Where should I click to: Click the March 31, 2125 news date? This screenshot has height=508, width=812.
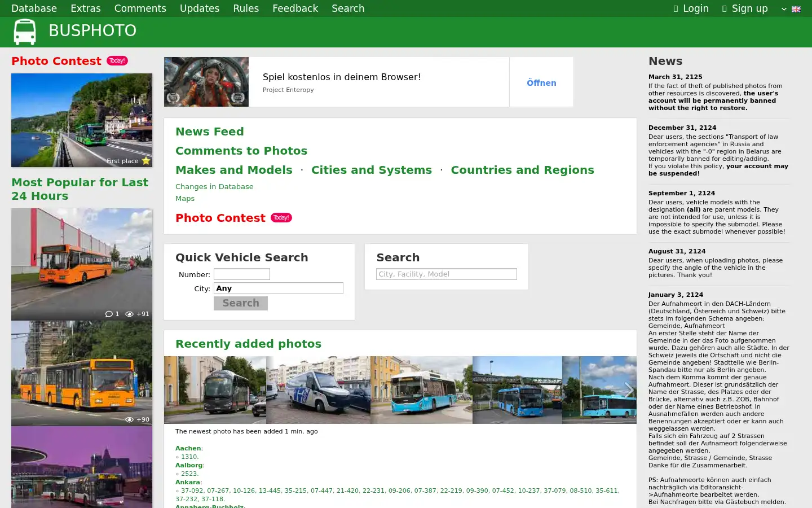point(676,77)
